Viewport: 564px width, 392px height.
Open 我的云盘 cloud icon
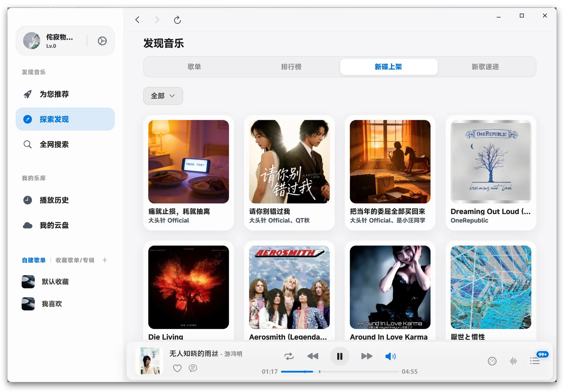point(28,225)
